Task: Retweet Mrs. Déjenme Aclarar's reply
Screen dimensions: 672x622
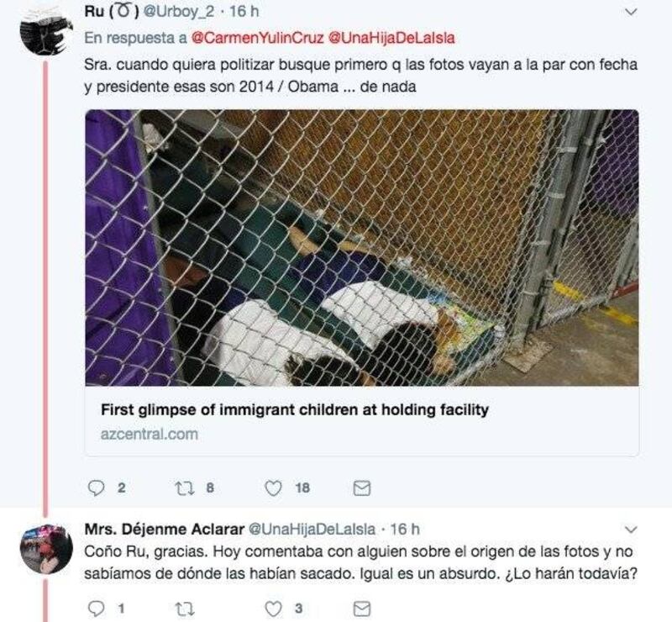Action: pos(185,609)
